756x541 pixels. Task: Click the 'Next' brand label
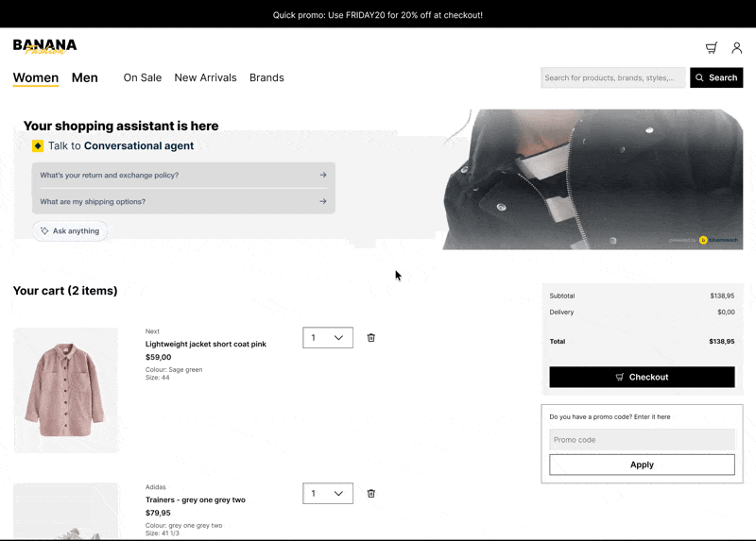tap(152, 331)
